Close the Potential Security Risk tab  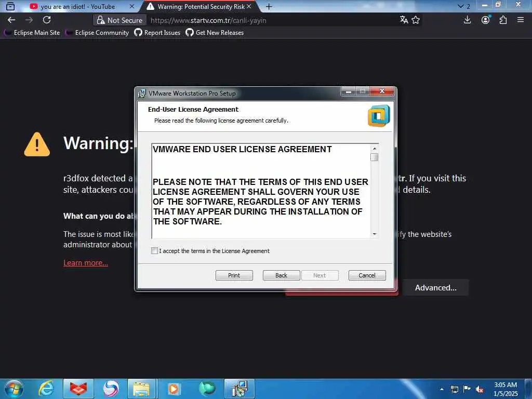click(249, 6)
